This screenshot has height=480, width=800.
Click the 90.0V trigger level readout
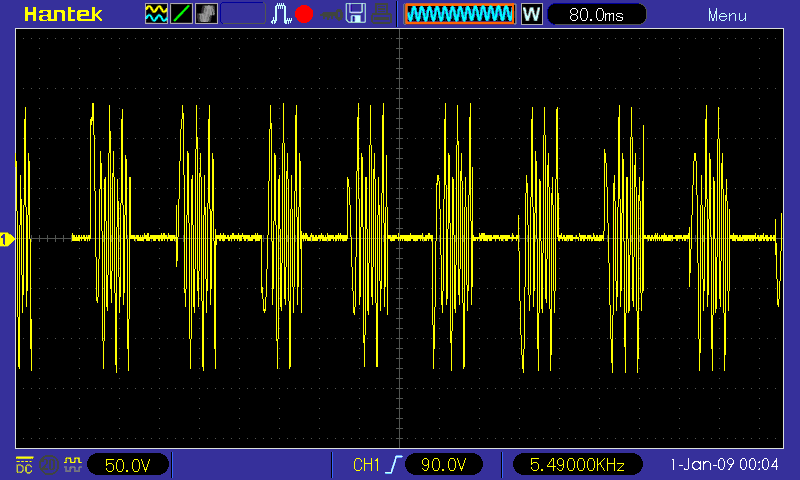443,465
